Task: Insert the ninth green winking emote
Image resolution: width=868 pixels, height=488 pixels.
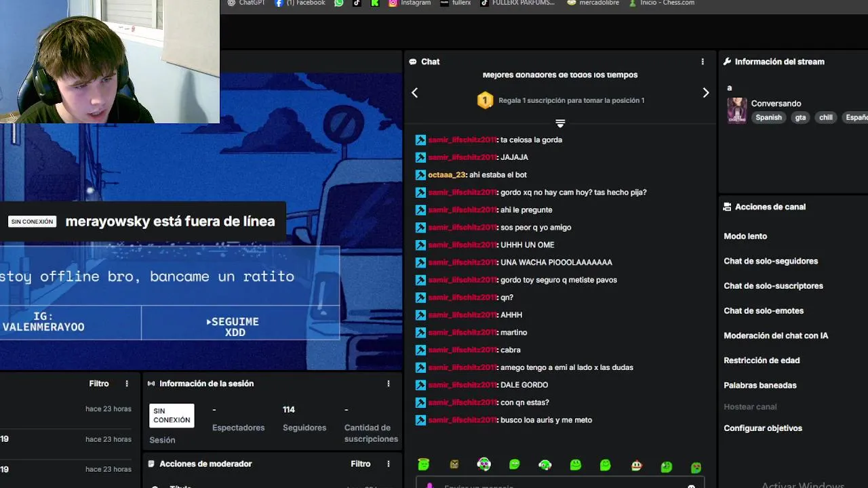Action: pos(666,466)
